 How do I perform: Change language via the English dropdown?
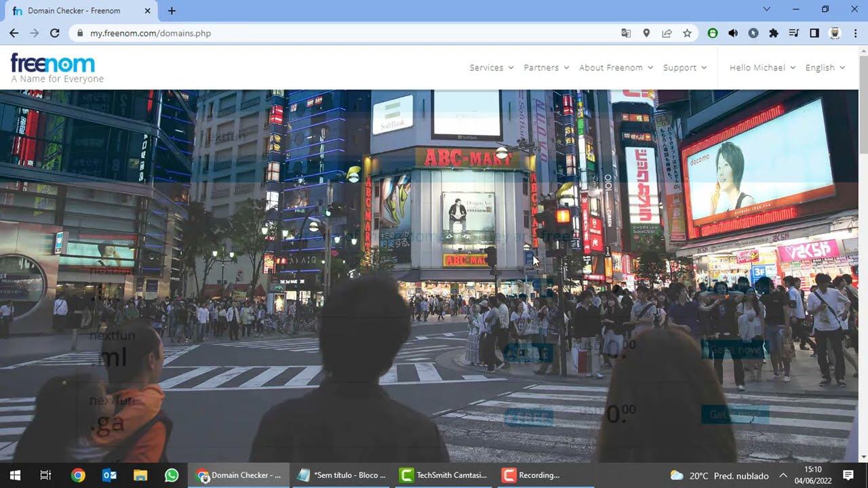pos(825,67)
